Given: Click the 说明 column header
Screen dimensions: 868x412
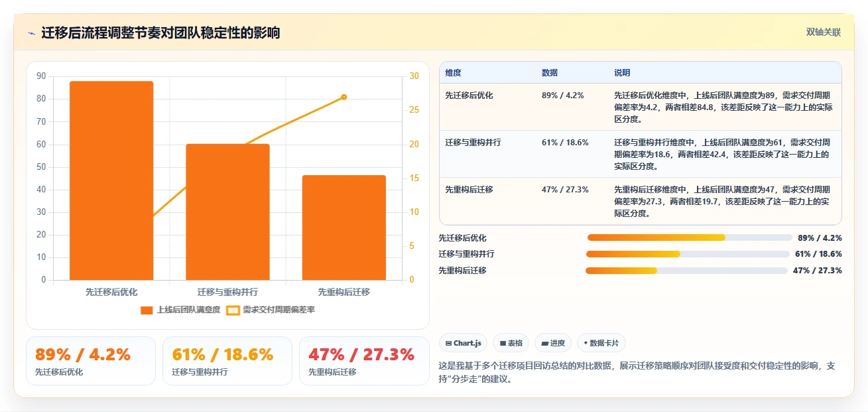Looking at the screenshot, I should (x=622, y=73).
